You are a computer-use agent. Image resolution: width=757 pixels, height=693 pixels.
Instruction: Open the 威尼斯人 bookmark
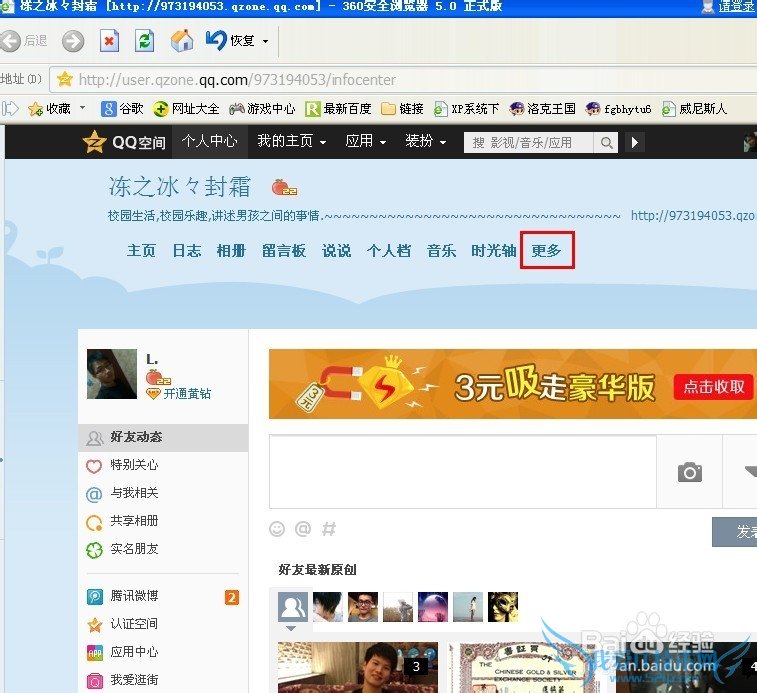pyautogui.click(x=694, y=109)
